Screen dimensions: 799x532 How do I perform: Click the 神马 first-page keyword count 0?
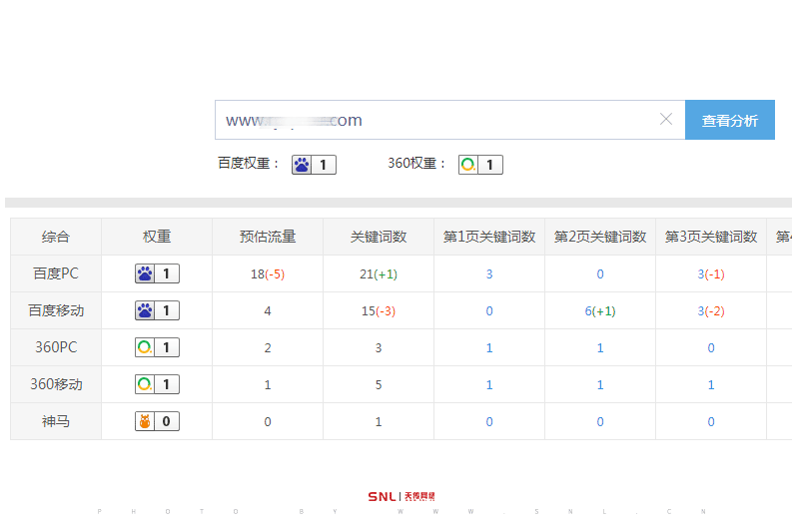point(489,422)
